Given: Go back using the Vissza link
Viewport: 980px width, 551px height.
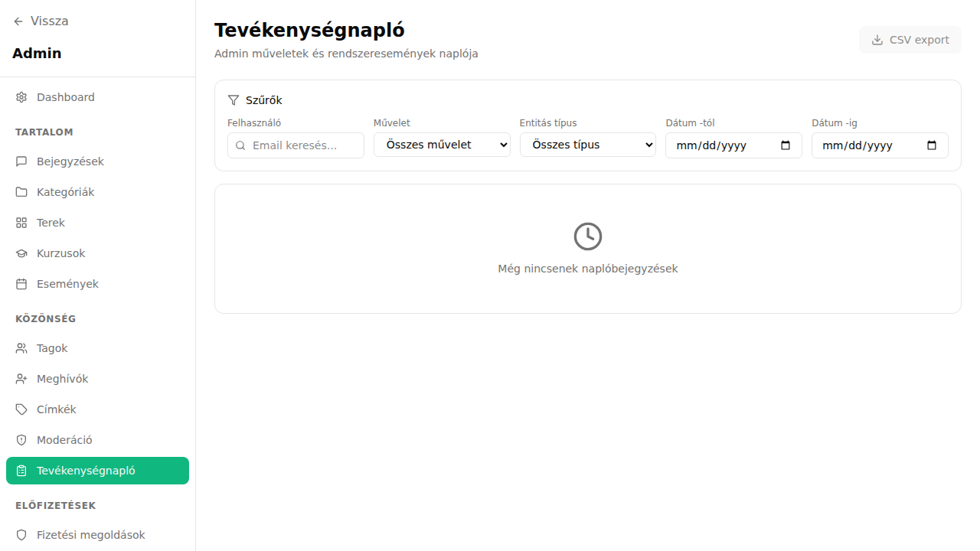Looking at the screenshot, I should click(41, 21).
